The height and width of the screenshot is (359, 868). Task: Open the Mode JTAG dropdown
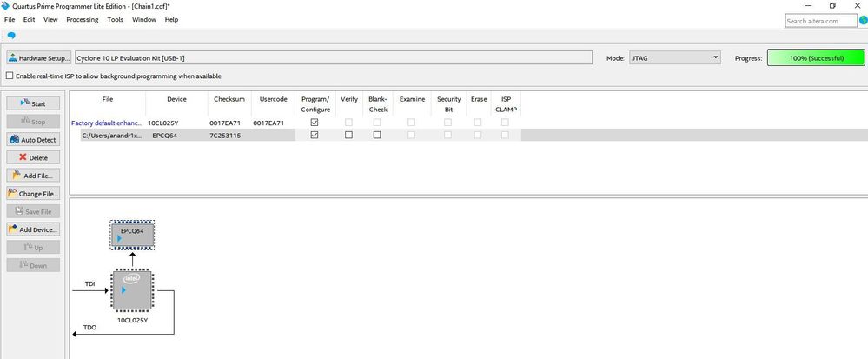674,57
